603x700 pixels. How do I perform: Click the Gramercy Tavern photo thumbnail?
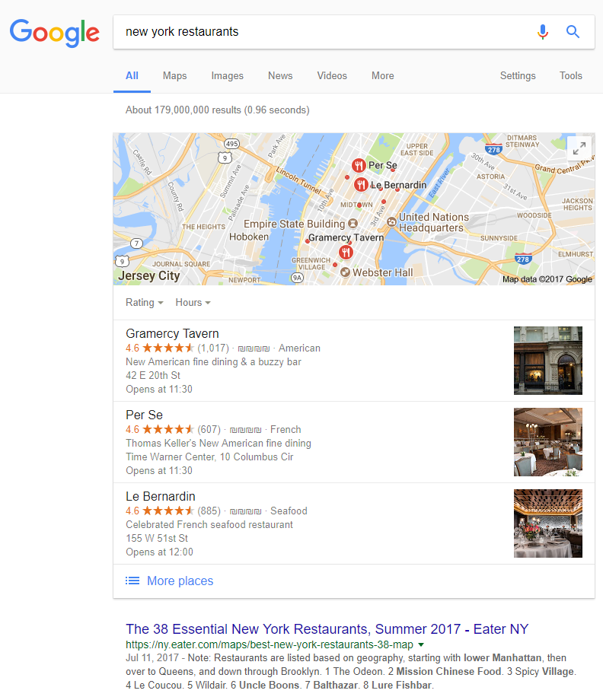[548, 361]
